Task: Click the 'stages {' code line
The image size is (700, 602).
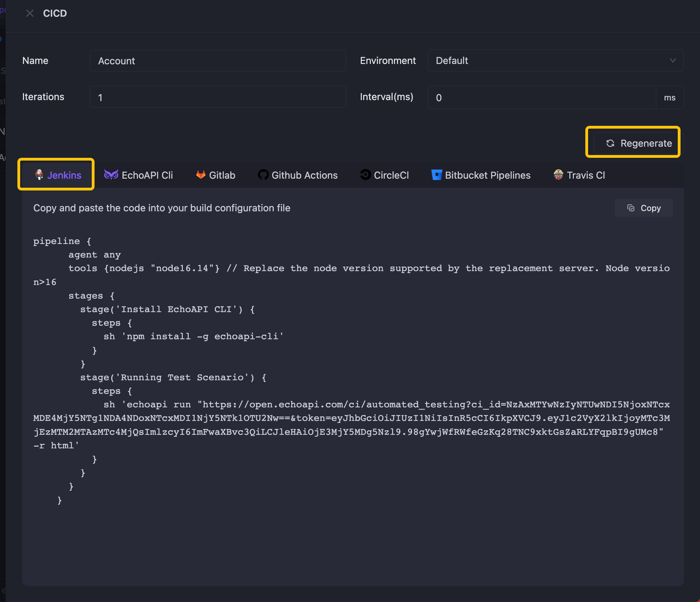Action: tap(91, 296)
